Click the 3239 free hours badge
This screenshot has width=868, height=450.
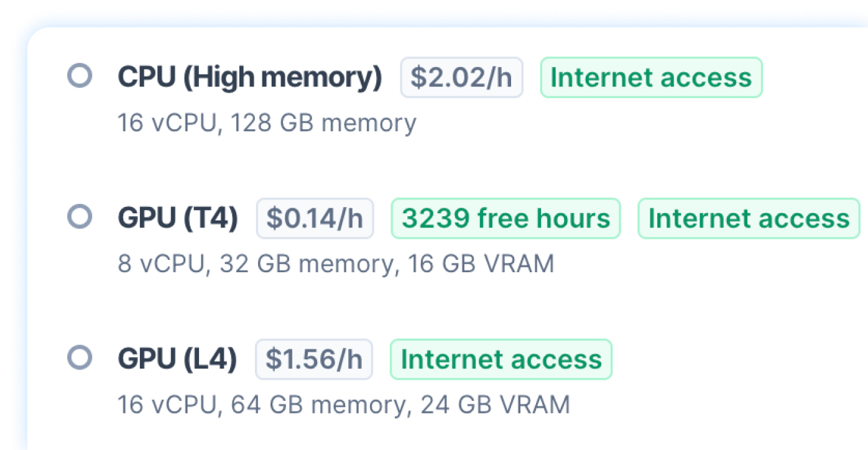click(506, 219)
